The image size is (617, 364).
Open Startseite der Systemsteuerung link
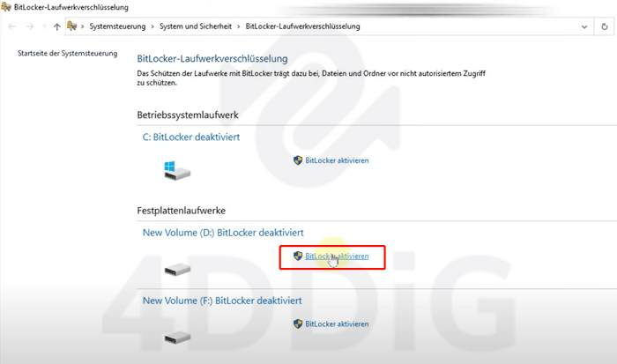(x=68, y=53)
